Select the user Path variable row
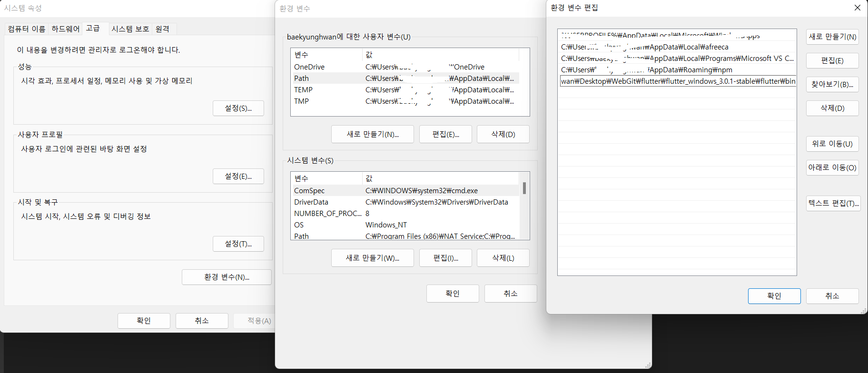Screen dimensions: 868x373 pos(405,79)
